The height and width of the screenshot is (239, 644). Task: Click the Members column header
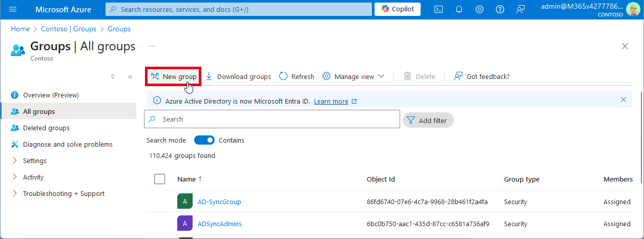(x=618, y=179)
